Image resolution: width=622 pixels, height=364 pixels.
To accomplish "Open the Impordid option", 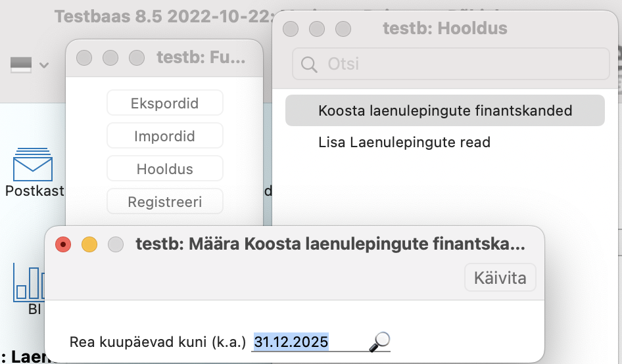I will [x=164, y=136].
